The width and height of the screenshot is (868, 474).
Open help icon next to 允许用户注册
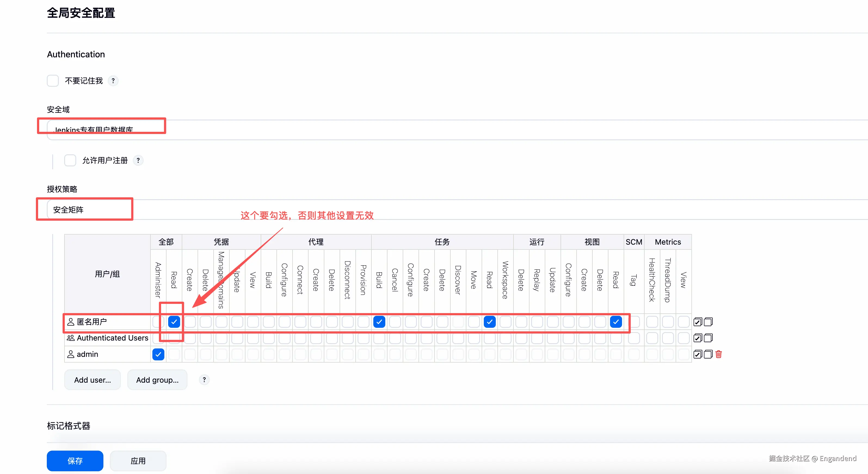[x=138, y=160]
